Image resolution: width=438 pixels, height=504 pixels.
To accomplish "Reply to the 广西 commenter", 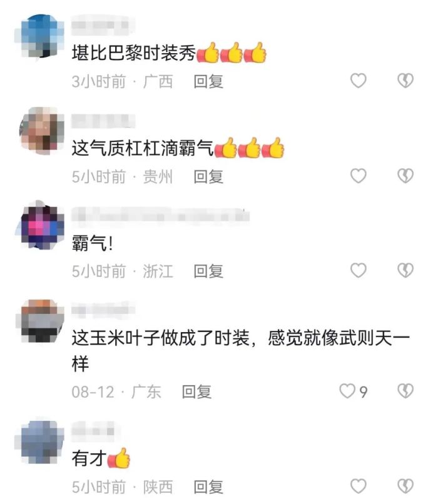I will coord(208,81).
